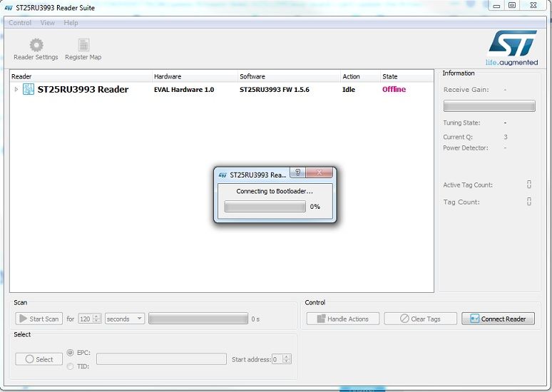The height and width of the screenshot is (392, 552).
Task: Click the Offline state text
Action: click(394, 89)
